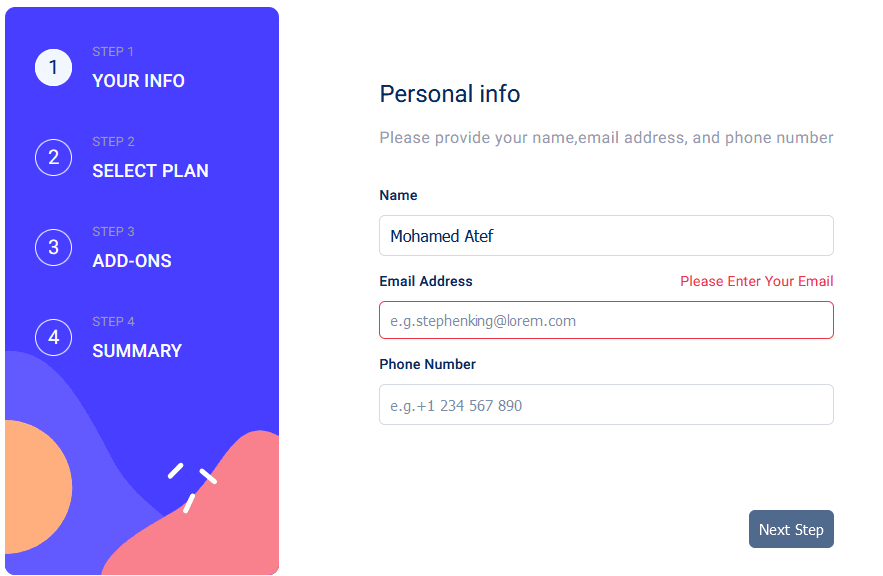
Task: Click the Next Step button
Action: [x=791, y=529]
